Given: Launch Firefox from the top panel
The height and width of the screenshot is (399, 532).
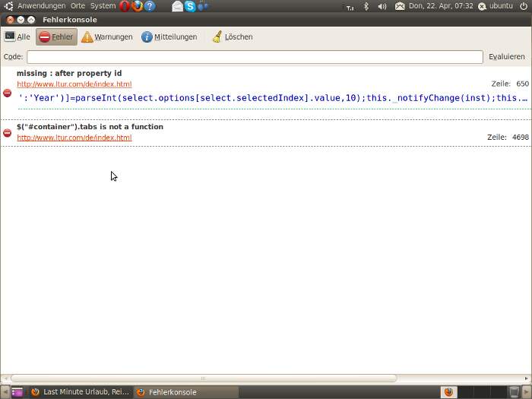Looking at the screenshot, I should click(137, 6).
